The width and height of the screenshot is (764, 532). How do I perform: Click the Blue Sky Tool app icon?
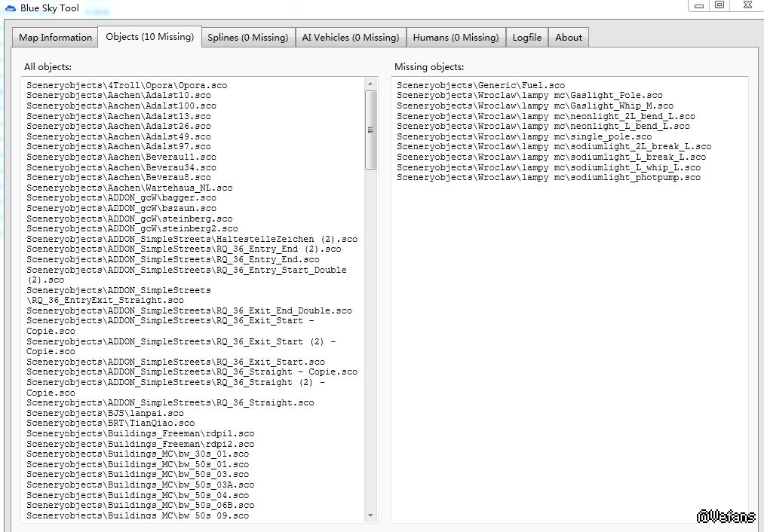pos(11,8)
